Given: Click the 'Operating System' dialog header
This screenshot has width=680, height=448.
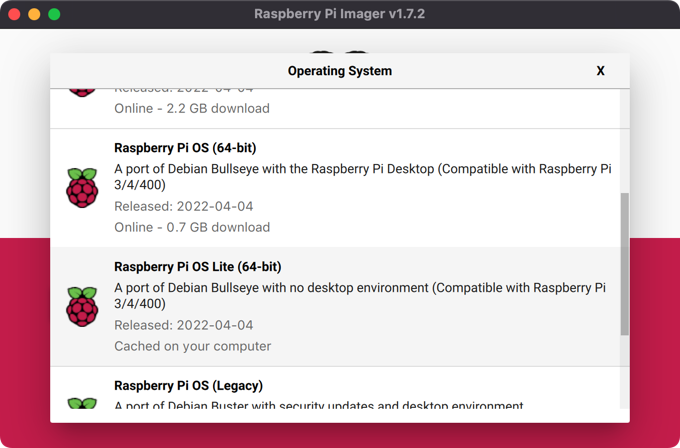Looking at the screenshot, I should coord(340,71).
